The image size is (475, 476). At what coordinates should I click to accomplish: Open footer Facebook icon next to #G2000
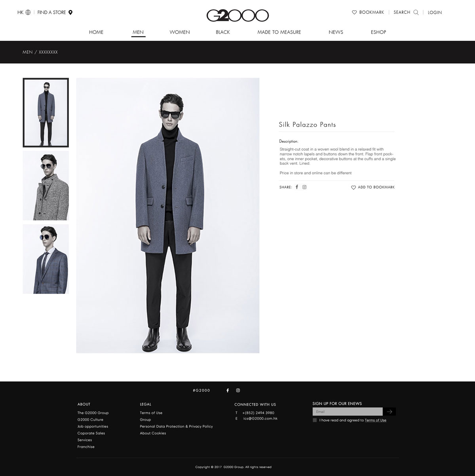[x=228, y=391]
